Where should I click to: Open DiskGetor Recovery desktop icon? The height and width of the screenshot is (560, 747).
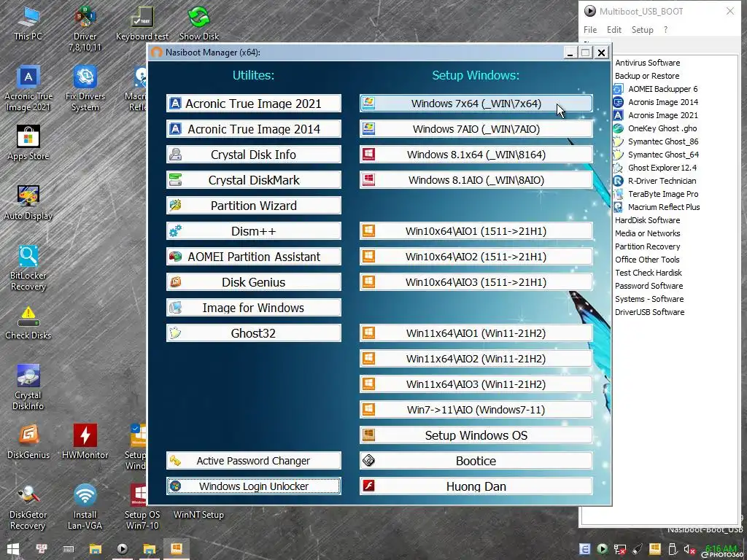(28, 507)
